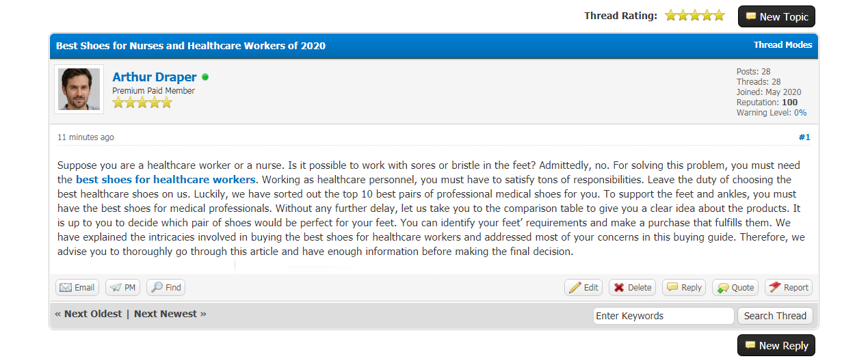868x363 pixels.
Task: Open the #1 post permalink
Action: pyautogui.click(x=804, y=137)
